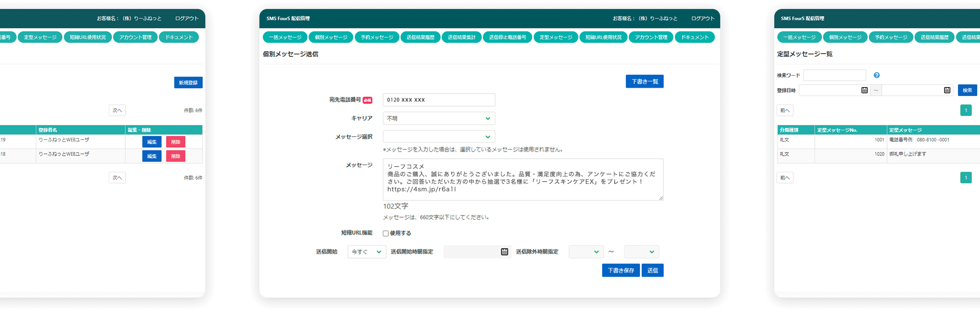980x312 pixels.
Task: Open 定型メッセージ tab in left window
Action: coord(40,37)
